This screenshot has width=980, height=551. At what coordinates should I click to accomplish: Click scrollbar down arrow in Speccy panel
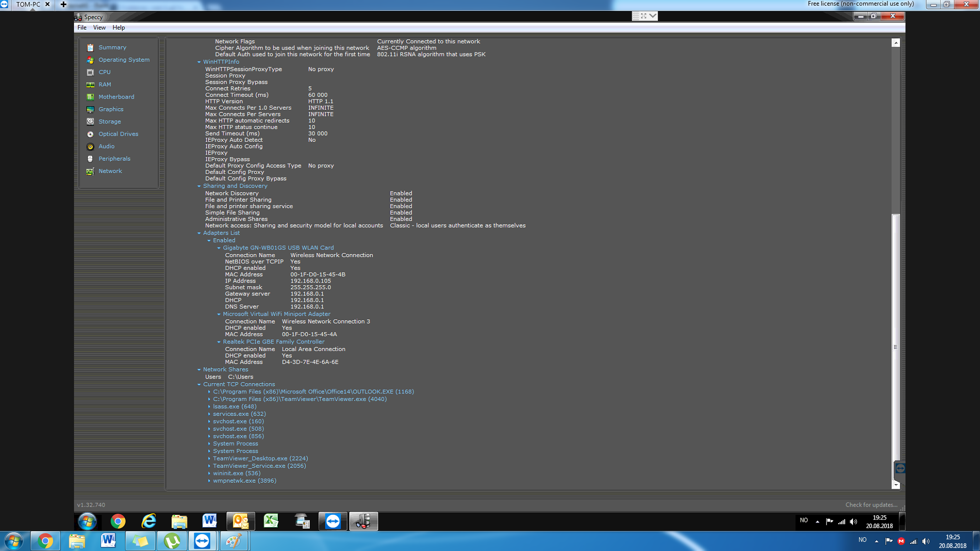[x=896, y=485]
